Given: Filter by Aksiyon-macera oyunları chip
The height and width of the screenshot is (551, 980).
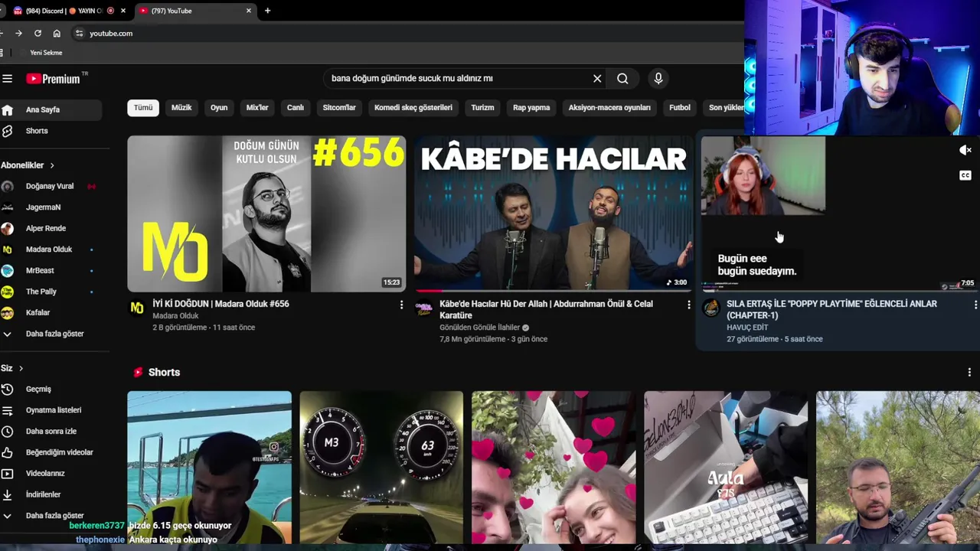Looking at the screenshot, I should tap(609, 108).
